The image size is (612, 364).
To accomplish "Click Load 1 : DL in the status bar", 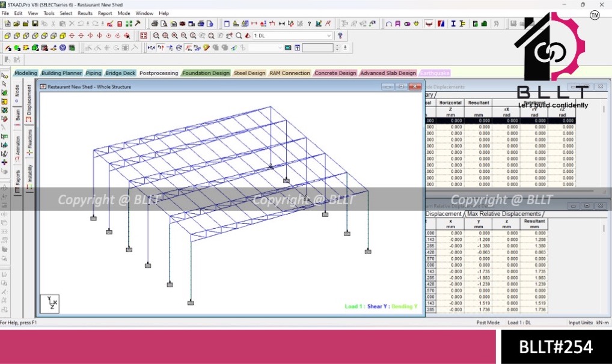I will click(x=519, y=323).
